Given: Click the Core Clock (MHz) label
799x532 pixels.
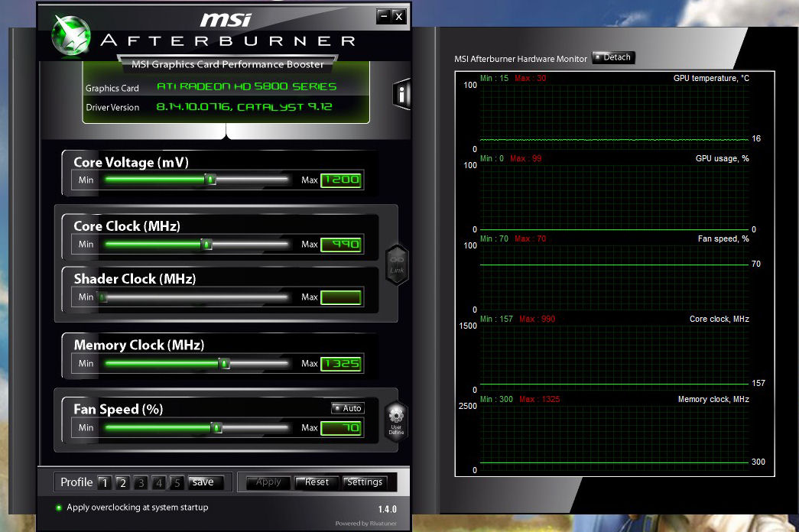Looking at the screenshot, I should 127,226.
